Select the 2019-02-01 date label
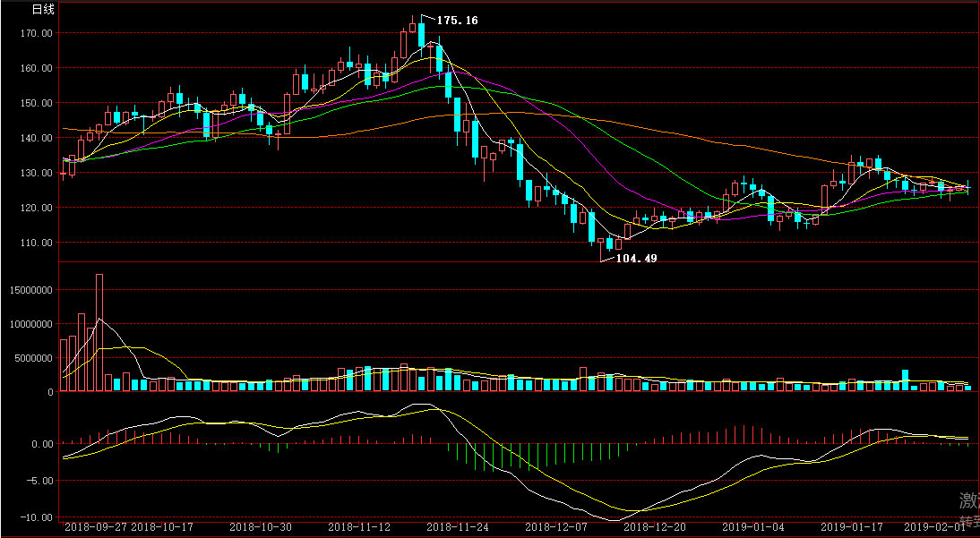Image resolution: width=980 pixels, height=538 pixels. pyautogui.click(x=935, y=527)
